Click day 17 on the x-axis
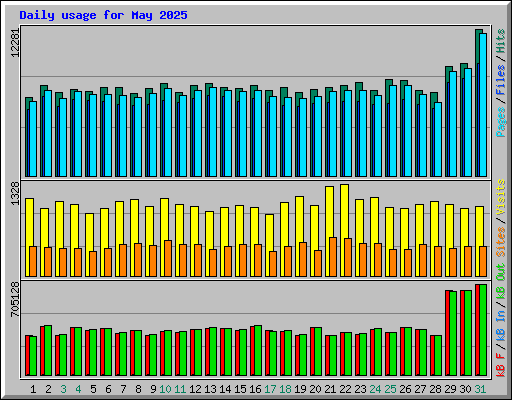Viewport: 512px width, 400px height. click(x=270, y=389)
